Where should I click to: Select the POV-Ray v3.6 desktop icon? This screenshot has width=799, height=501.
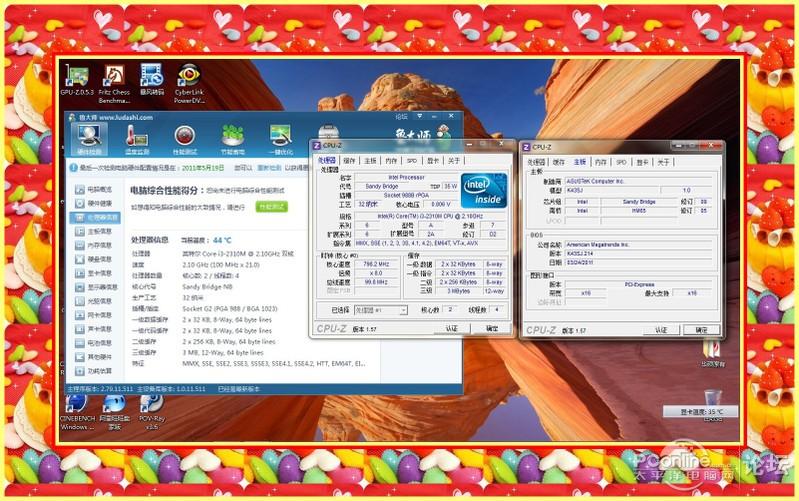152,413
